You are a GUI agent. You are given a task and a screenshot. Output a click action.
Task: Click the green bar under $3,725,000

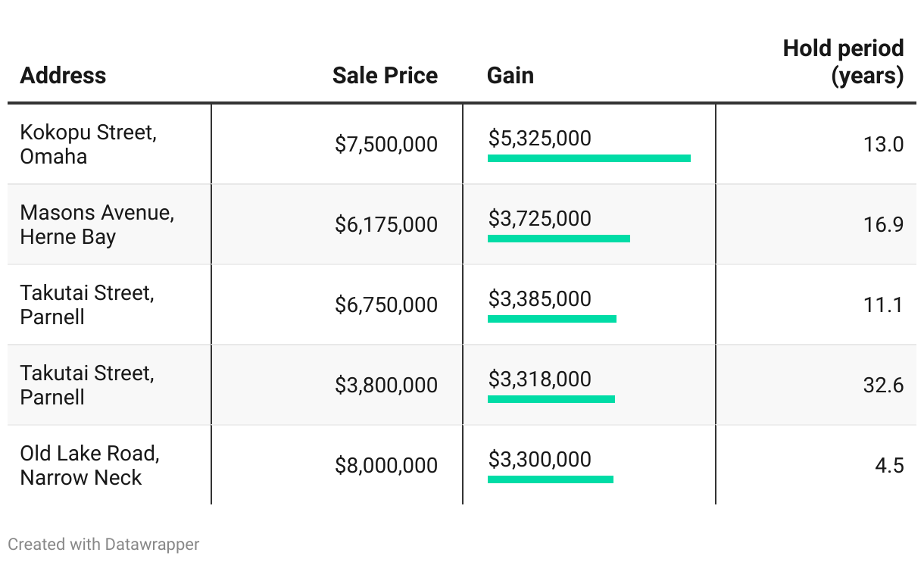[558, 239]
